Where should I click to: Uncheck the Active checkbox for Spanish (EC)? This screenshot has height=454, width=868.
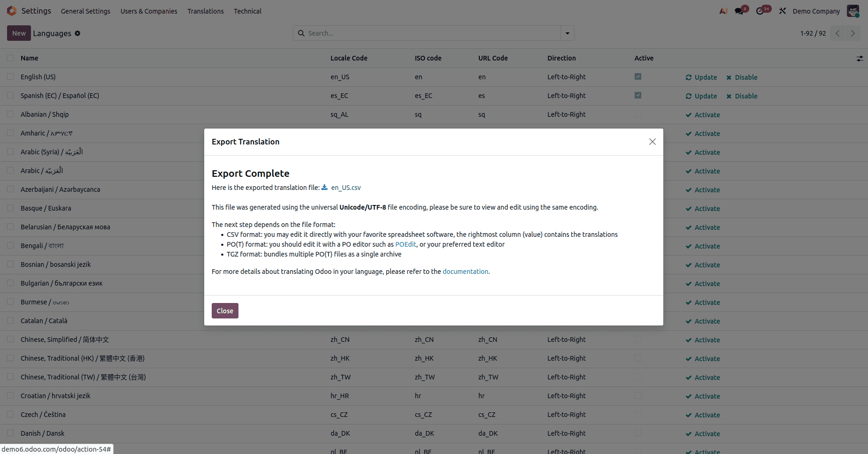637,95
